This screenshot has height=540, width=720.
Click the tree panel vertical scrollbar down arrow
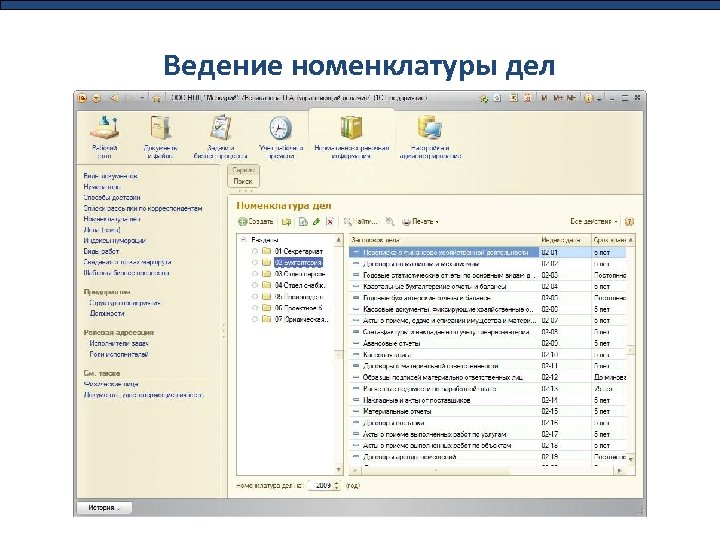[339, 470]
